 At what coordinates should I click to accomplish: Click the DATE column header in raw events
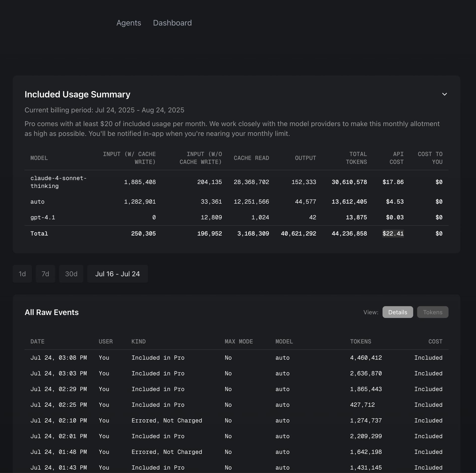[37, 341]
